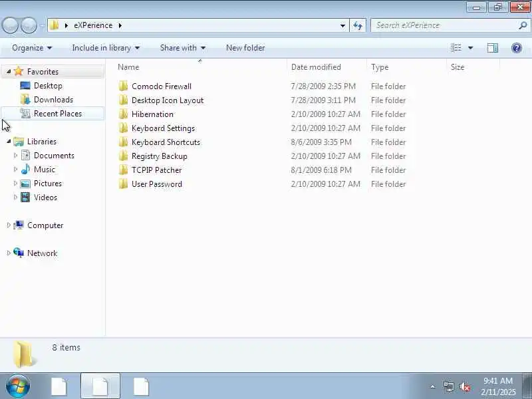532x399 pixels.
Task: Select the User Password folder
Action: tap(157, 184)
